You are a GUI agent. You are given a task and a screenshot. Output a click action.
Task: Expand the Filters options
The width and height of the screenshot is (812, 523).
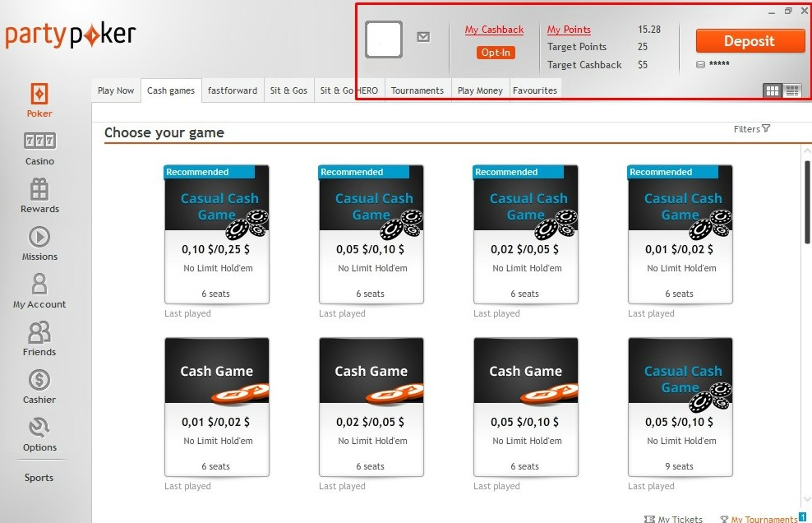(751, 129)
